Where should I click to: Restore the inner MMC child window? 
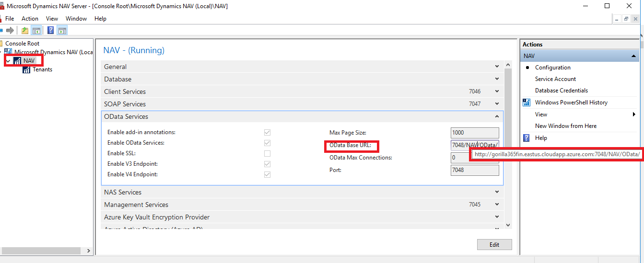click(x=626, y=19)
